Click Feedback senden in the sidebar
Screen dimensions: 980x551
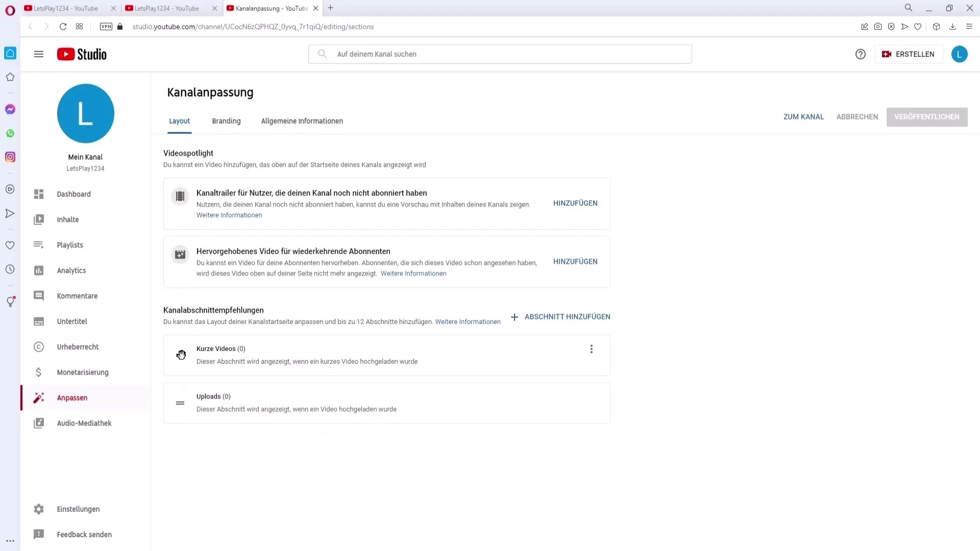click(x=84, y=534)
